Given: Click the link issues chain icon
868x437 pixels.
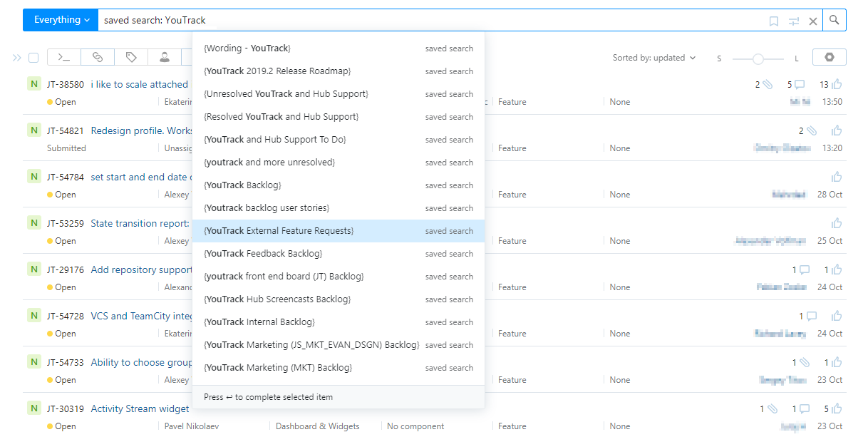Looking at the screenshot, I should tap(98, 58).
